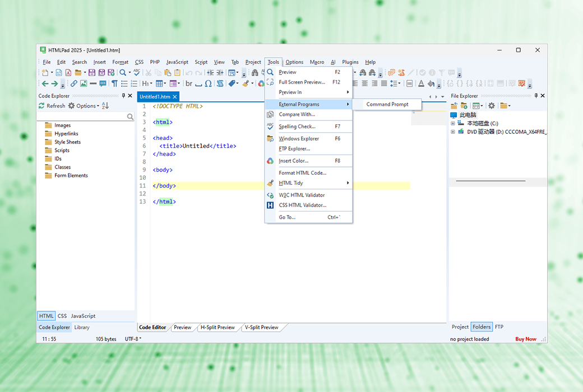583x392 pixels.
Task: Switch to the H-Split Preview tab
Action: tap(218, 328)
